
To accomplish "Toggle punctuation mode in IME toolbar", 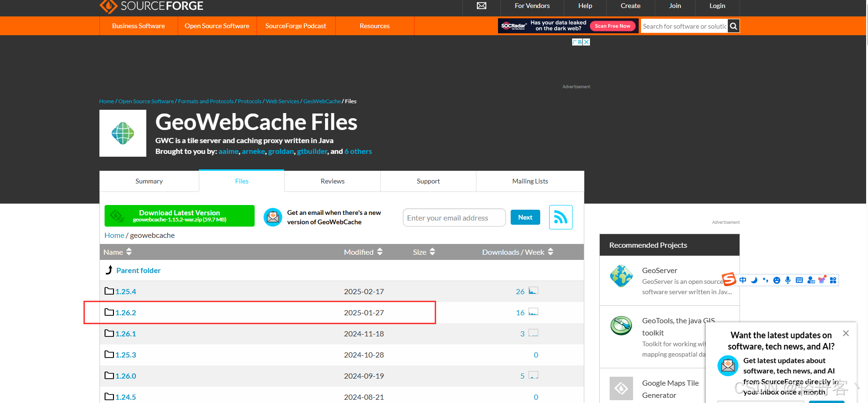I will [x=765, y=280].
